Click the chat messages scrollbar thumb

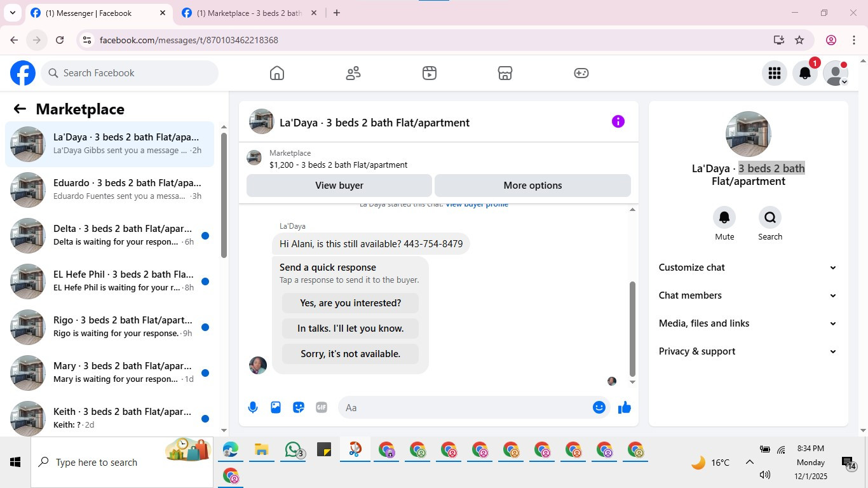tap(632, 329)
